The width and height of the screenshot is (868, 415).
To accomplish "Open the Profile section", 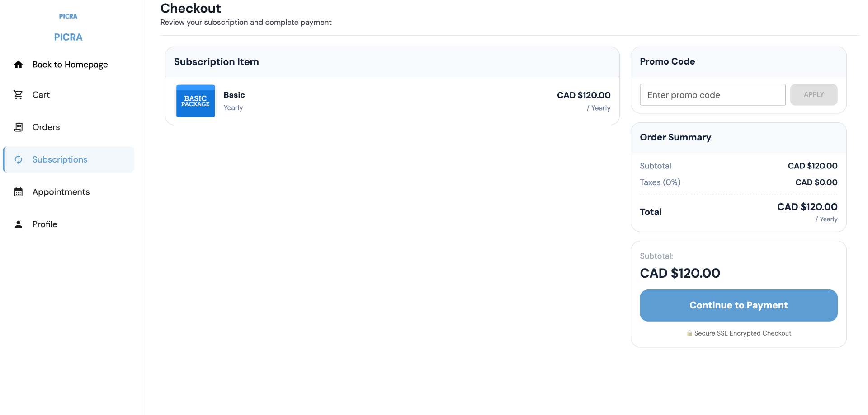I will (x=69, y=224).
